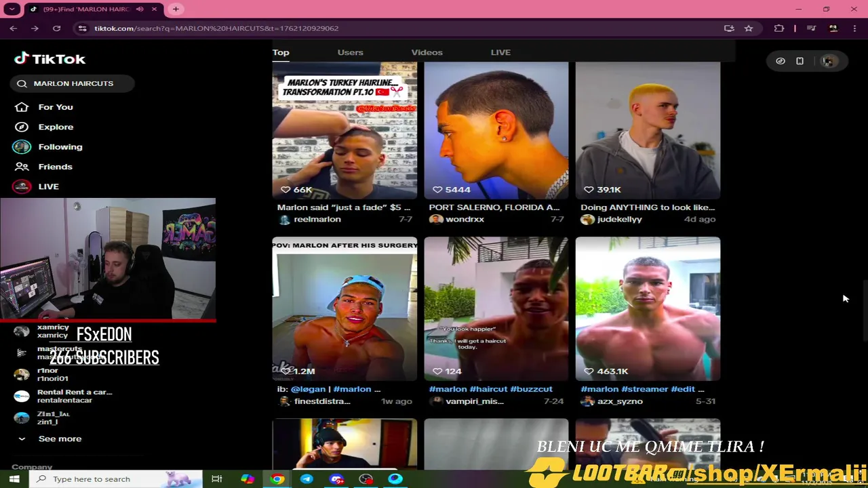Click the Marlon said just a fade caption

pyautogui.click(x=344, y=207)
